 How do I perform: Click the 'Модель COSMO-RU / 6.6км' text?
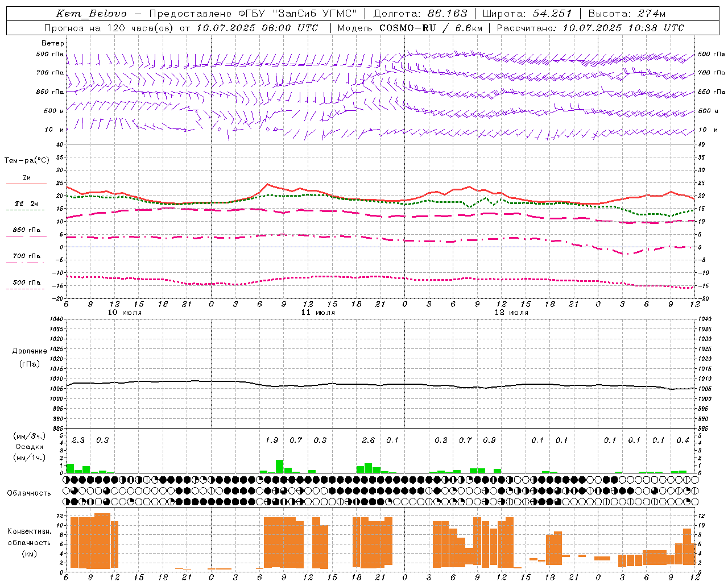[x=410, y=27]
